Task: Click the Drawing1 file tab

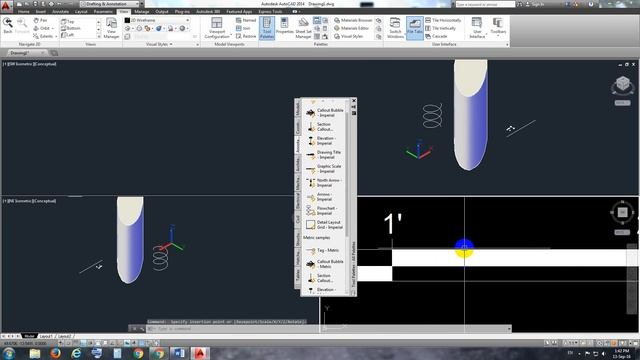Action: coord(24,53)
